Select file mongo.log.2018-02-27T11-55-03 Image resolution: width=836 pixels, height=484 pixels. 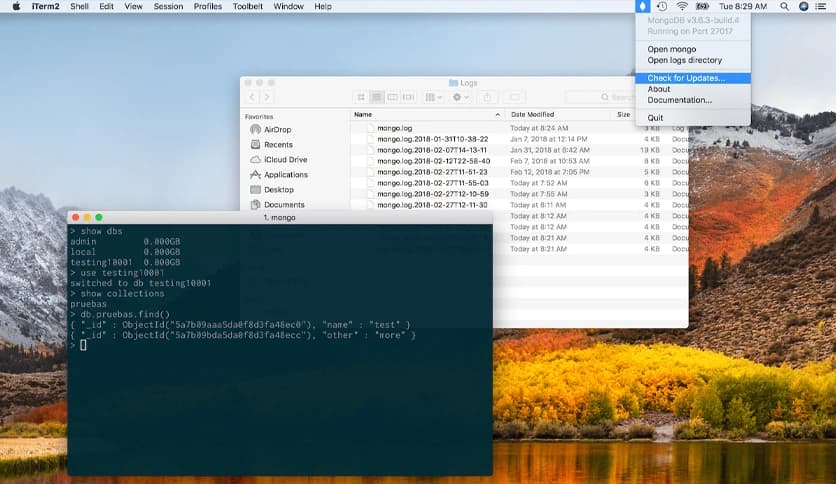[519, 183]
